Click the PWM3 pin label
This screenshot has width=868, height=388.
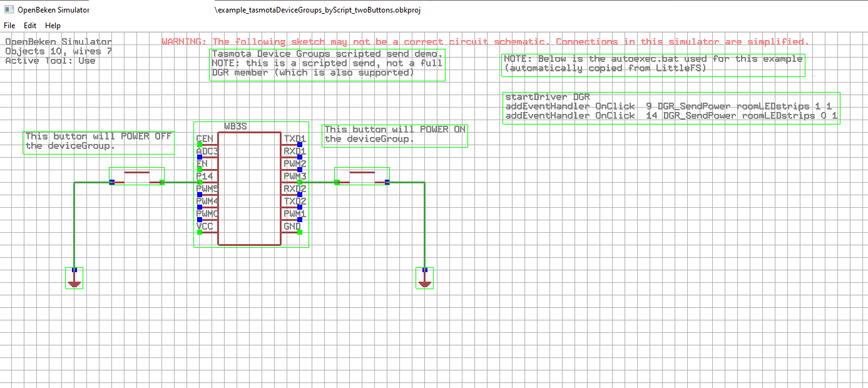click(295, 176)
